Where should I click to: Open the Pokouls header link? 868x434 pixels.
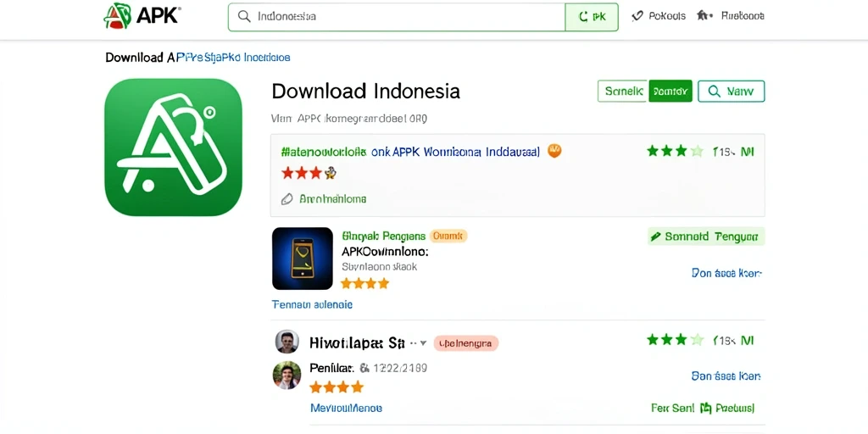[658, 16]
